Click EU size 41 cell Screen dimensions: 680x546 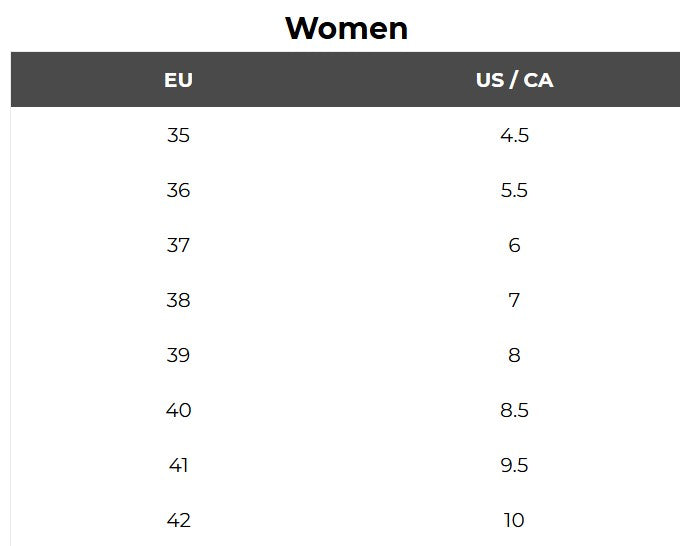pos(178,465)
